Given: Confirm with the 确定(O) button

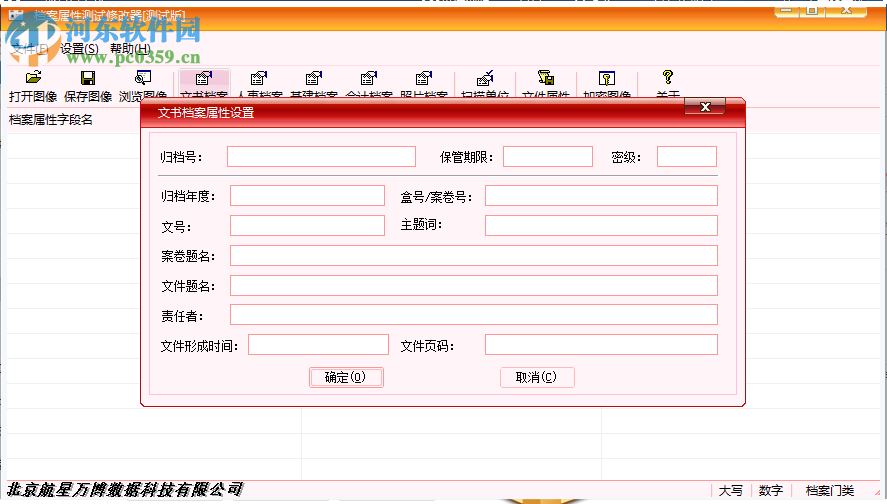Looking at the screenshot, I should (x=346, y=377).
